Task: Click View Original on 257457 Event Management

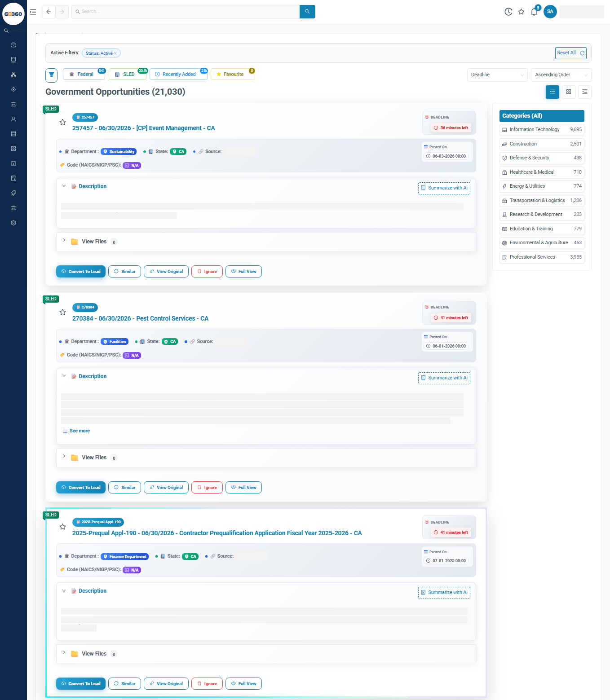Action: (x=166, y=272)
